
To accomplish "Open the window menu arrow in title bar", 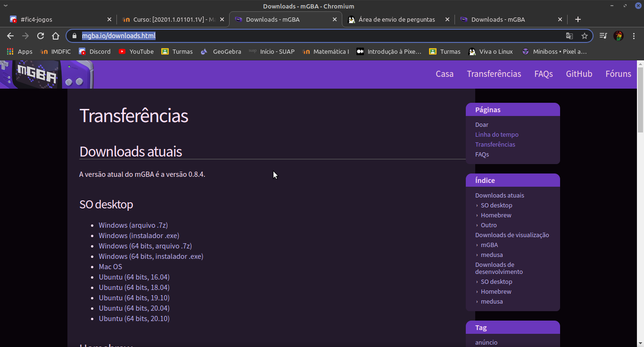I will [5, 6].
